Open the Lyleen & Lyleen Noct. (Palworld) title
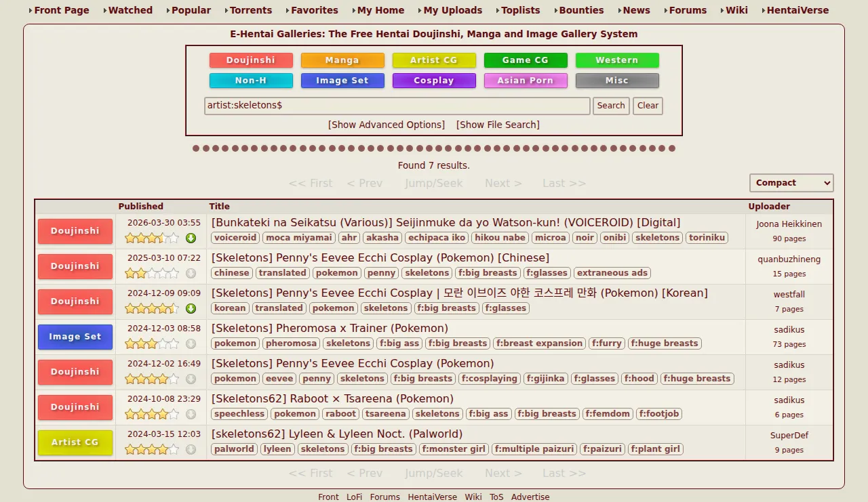The width and height of the screenshot is (868, 502). (x=337, y=434)
